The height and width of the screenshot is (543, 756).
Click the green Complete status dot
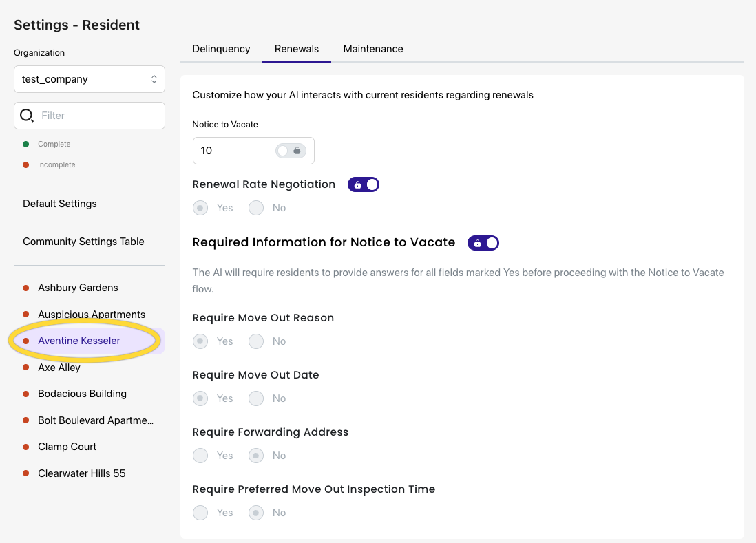click(26, 144)
